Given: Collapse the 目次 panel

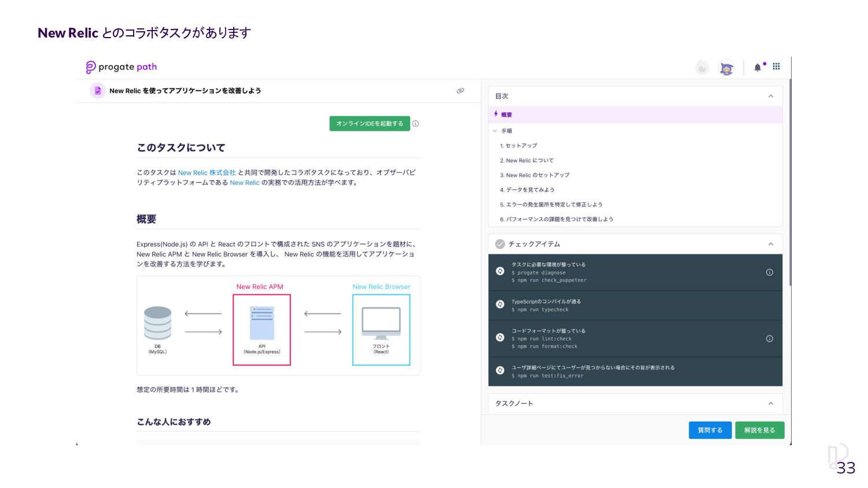Looking at the screenshot, I should click(x=771, y=96).
